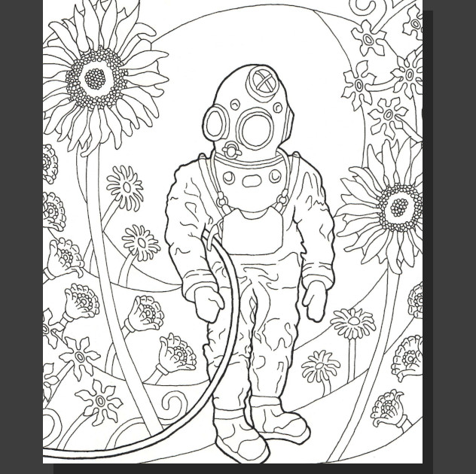The image size is (476, 474).
Task: Click the helmet's side porthole
Action: (216, 121)
